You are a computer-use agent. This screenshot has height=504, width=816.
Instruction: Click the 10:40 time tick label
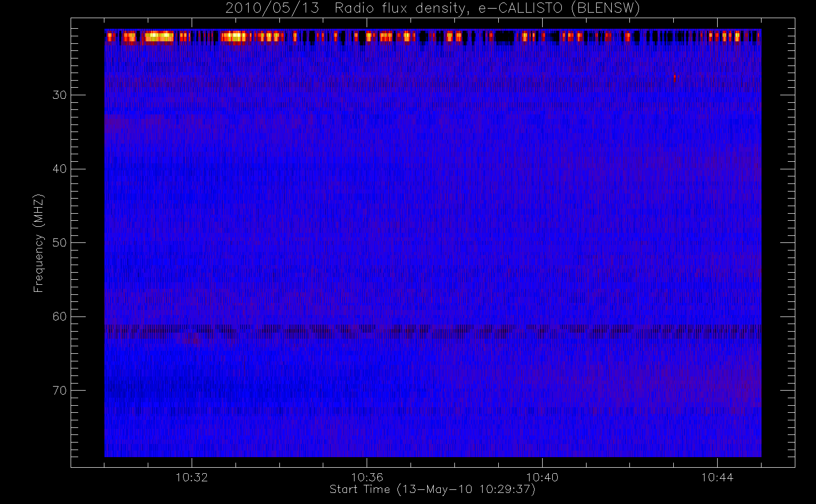click(x=542, y=477)
